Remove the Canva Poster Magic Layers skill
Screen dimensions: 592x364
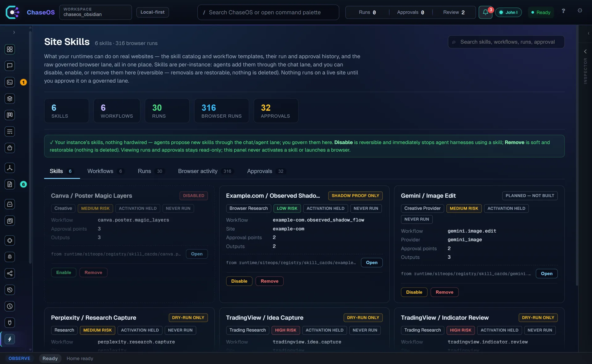93,273
